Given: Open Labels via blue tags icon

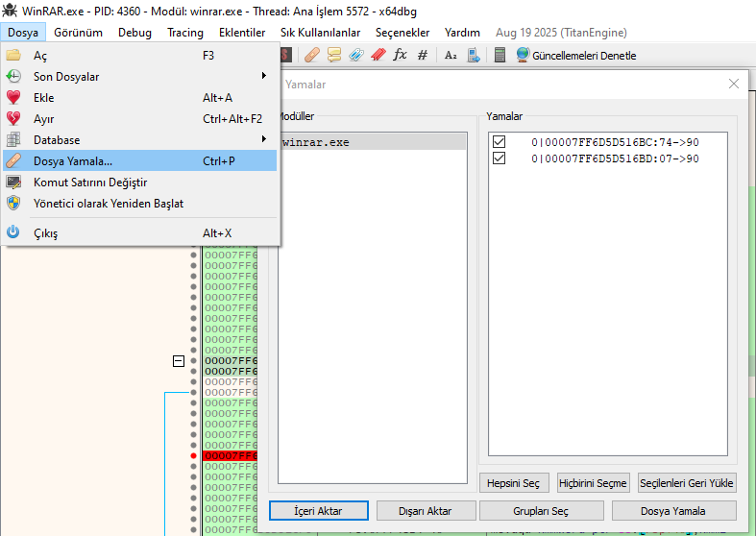Looking at the screenshot, I should [x=356, y=55].
